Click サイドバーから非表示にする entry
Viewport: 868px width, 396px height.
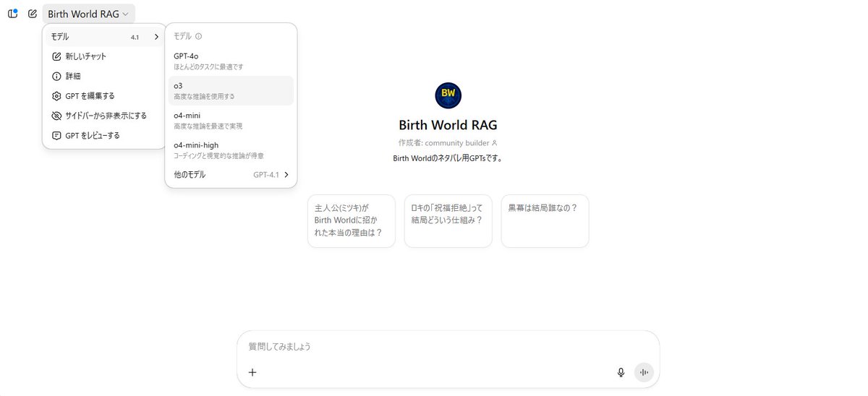tap(104, 116)
